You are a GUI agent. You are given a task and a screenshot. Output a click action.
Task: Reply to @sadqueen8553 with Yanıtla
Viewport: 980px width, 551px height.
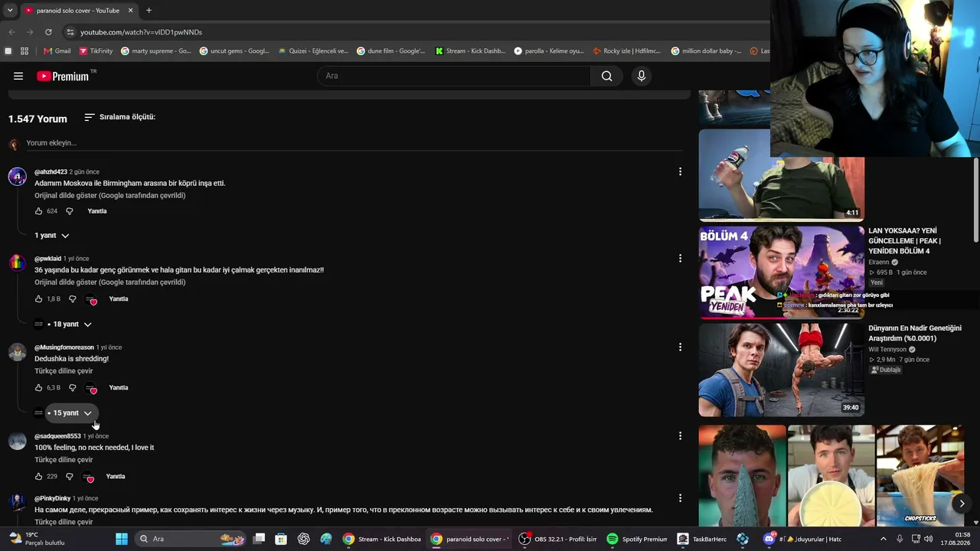point(116,477)
